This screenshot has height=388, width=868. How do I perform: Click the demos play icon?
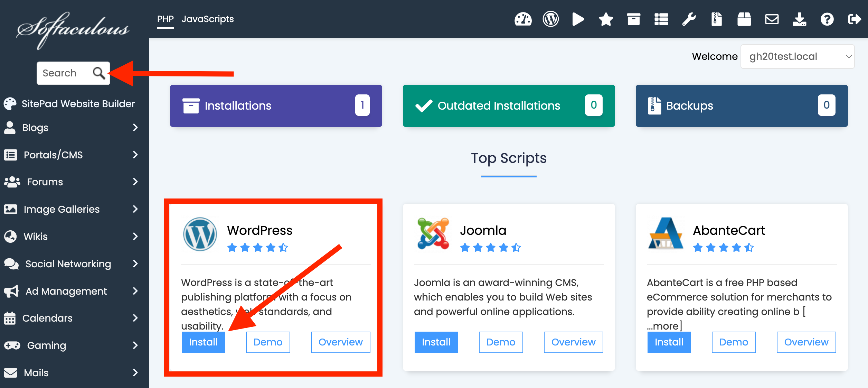coord(578,19)
